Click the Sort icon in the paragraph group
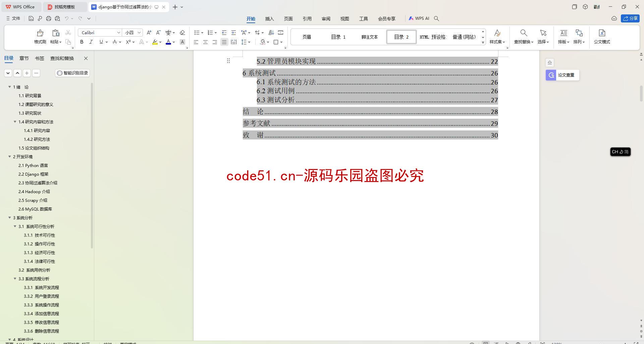 [x=271, y=33]
